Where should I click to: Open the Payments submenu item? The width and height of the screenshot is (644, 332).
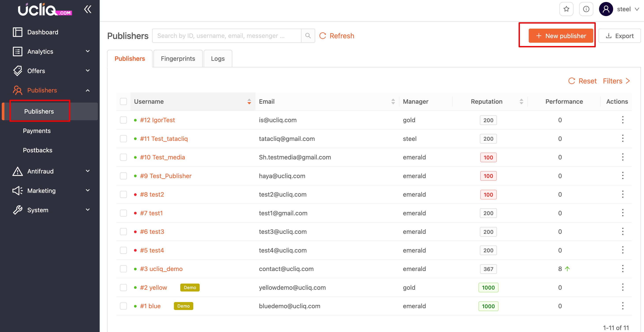37,131
